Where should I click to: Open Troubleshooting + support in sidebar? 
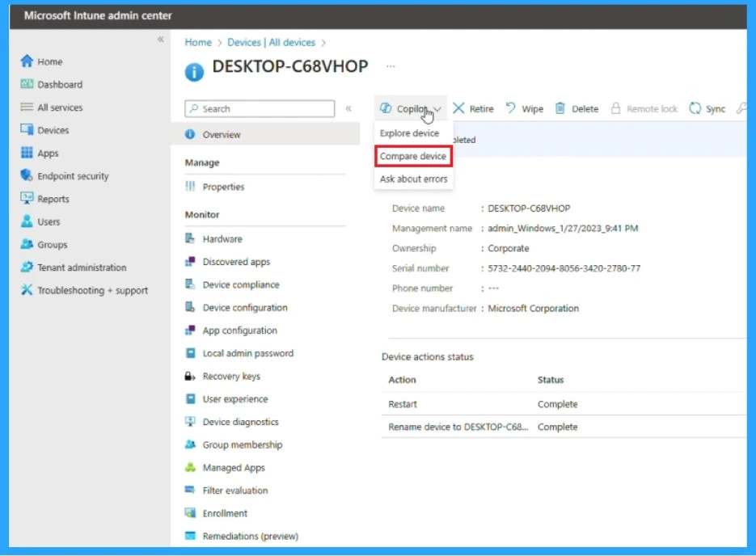coord(92,291)
